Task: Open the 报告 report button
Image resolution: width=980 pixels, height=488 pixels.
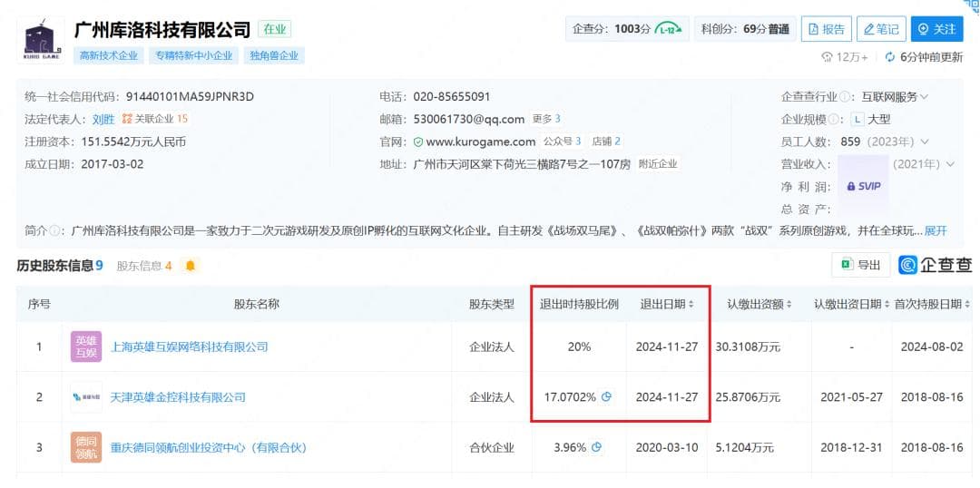Action: pyautogui.click(x=825, y=29)
